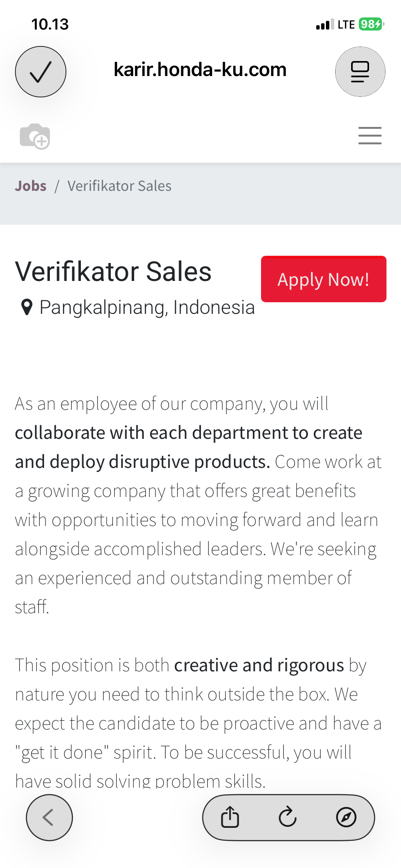Go to the Jobs breadcrumb link
Screen dimensions: 401x868
(x=31, y=186)
